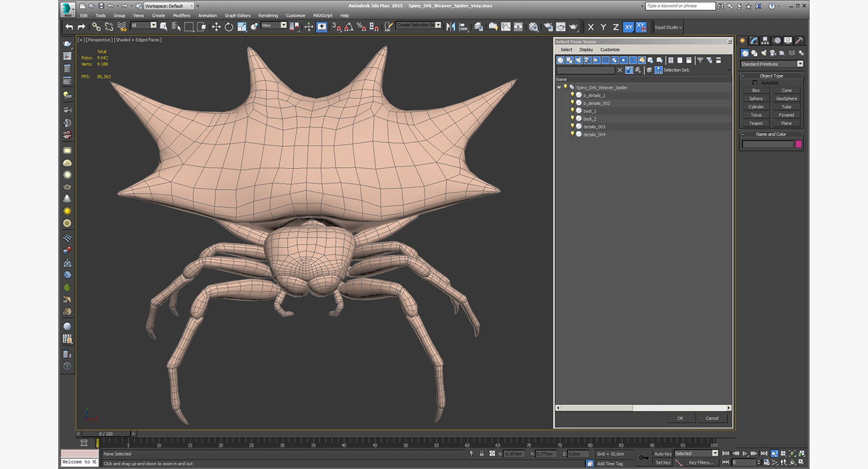Create a Teapot primitive
The image size is (868, 469).
coord(756,123)
